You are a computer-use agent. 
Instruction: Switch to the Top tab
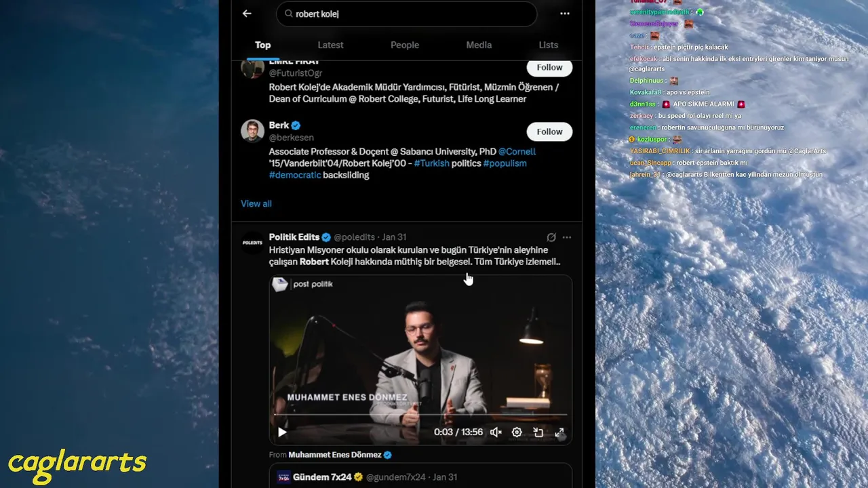tap(262, 45)
